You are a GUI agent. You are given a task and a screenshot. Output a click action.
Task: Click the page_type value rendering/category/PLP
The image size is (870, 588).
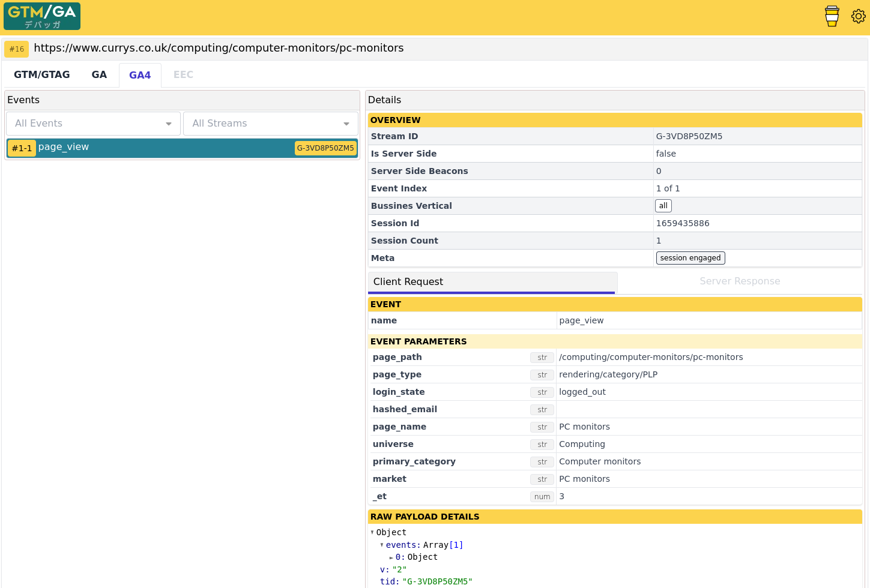[608, 374]
